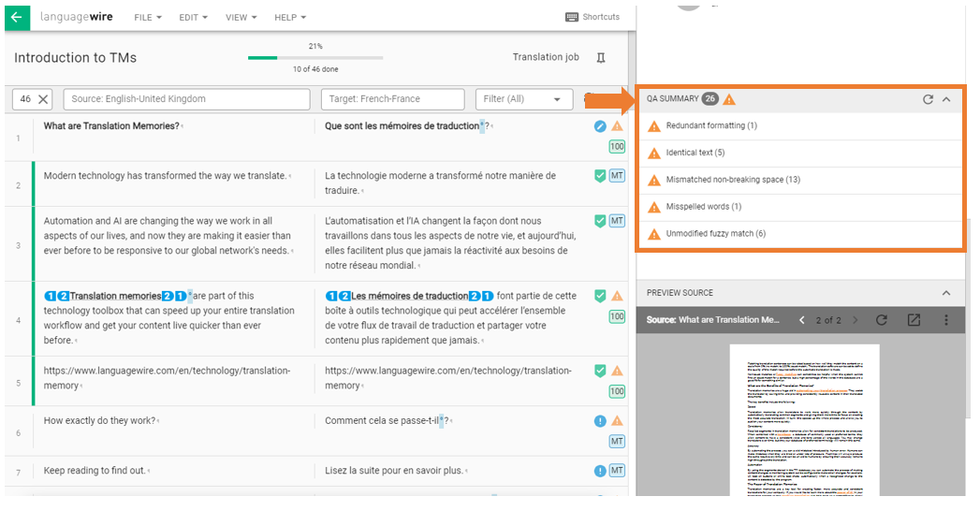Select Mismatched non-breaking space (13) issue

click(800, 180)
